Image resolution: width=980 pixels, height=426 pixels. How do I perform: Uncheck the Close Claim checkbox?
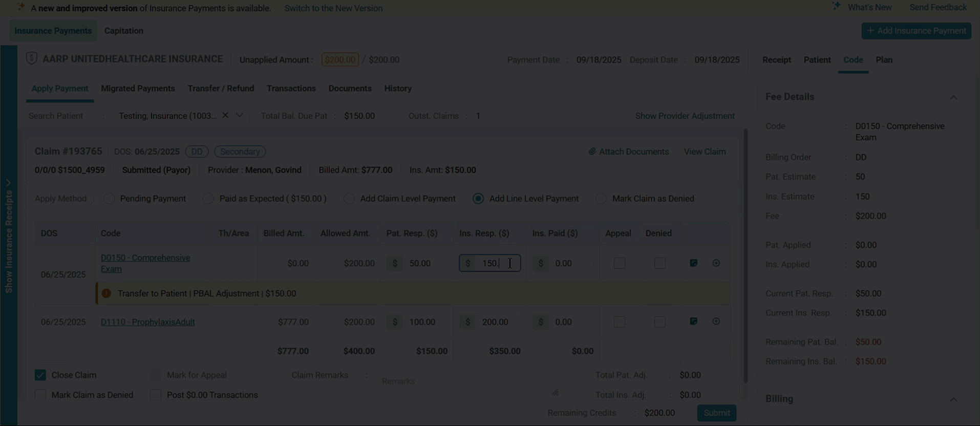(40, 375)
